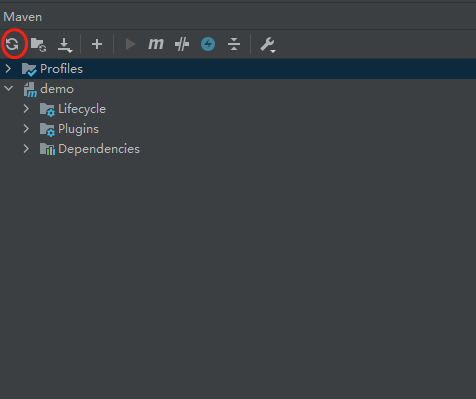Expand the Dependencies chevron
Viewport: 476px width, 399px height.
(x=26, y=149)
